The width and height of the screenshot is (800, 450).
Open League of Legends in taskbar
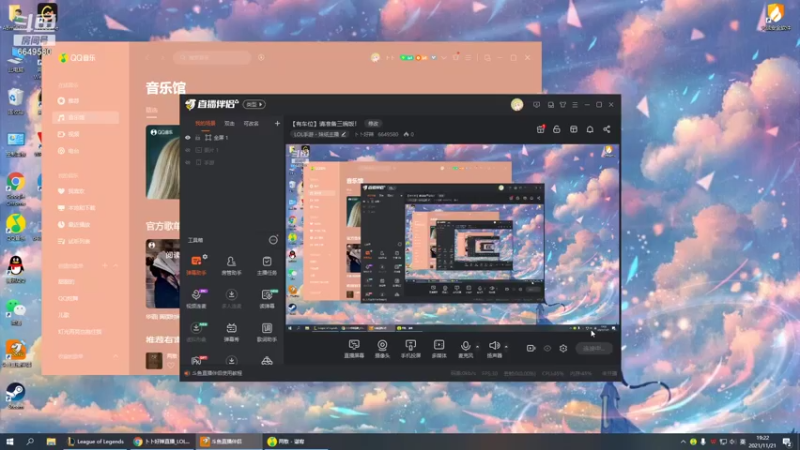(96, 441)
